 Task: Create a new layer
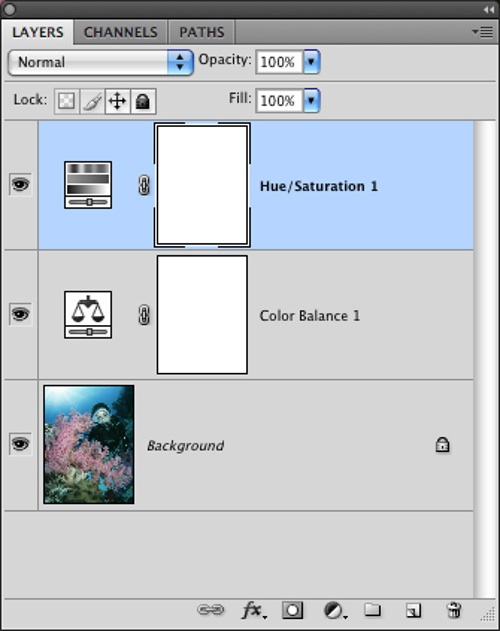(x=413, y=610)
